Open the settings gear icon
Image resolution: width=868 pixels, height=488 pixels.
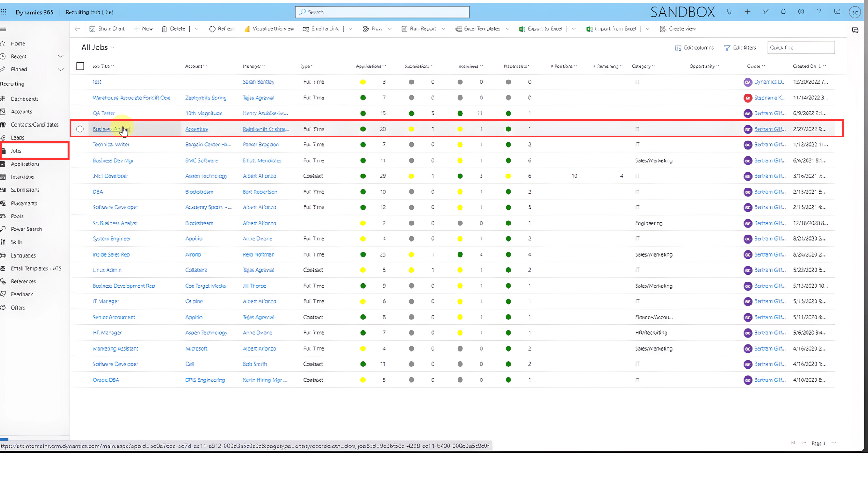pyautogui.click(x=801, y=12)
